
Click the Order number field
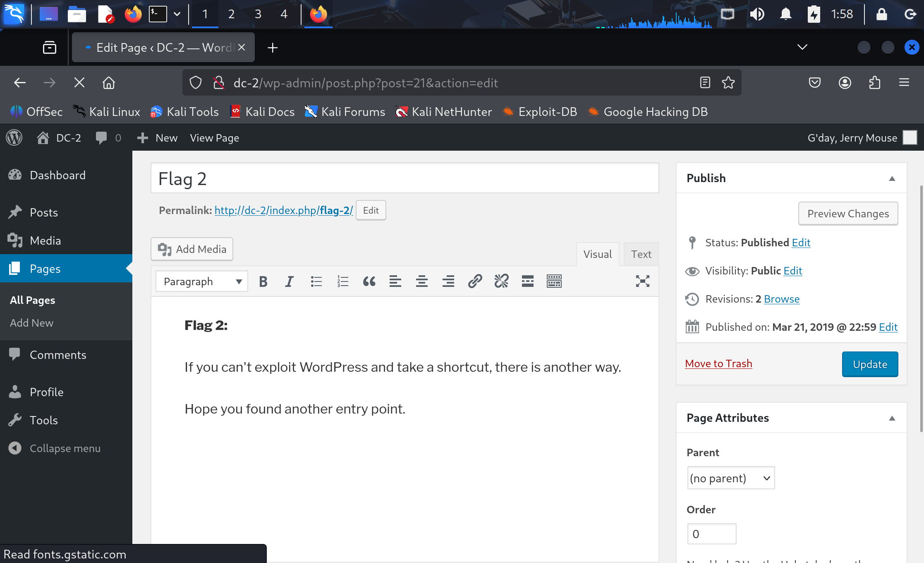click(711, 534)
